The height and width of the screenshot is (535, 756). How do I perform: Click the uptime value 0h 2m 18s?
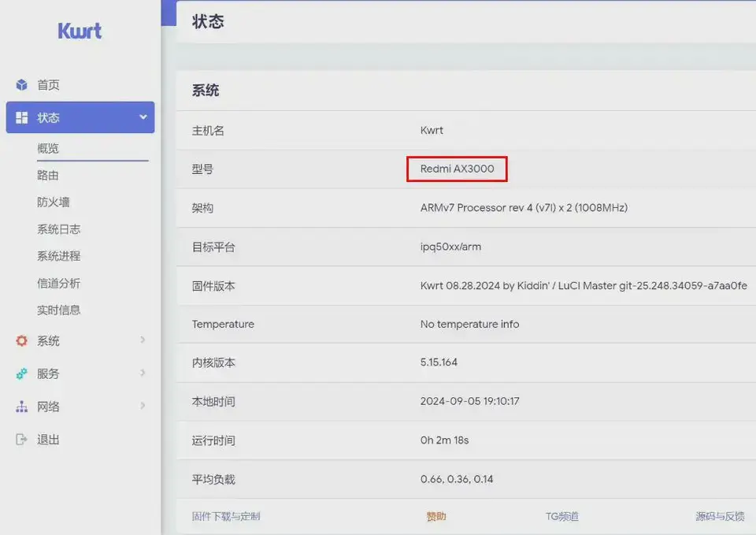(x=444, y=440)
